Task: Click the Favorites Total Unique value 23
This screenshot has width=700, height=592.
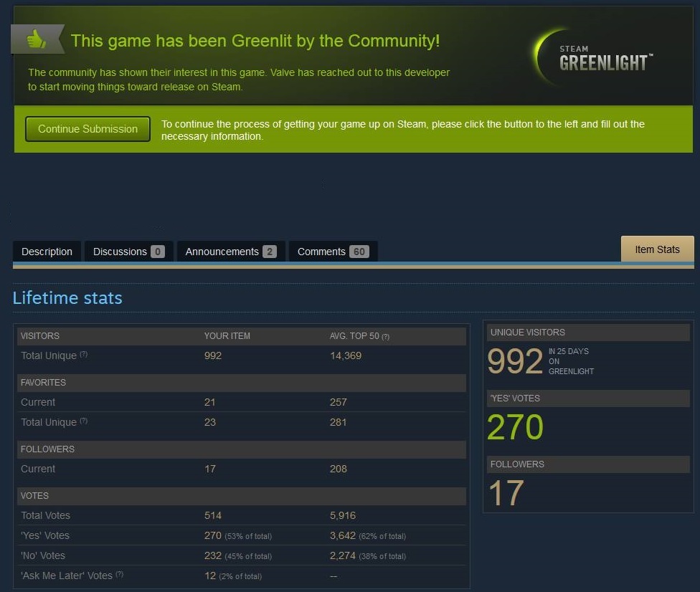Action: (210, 422)
